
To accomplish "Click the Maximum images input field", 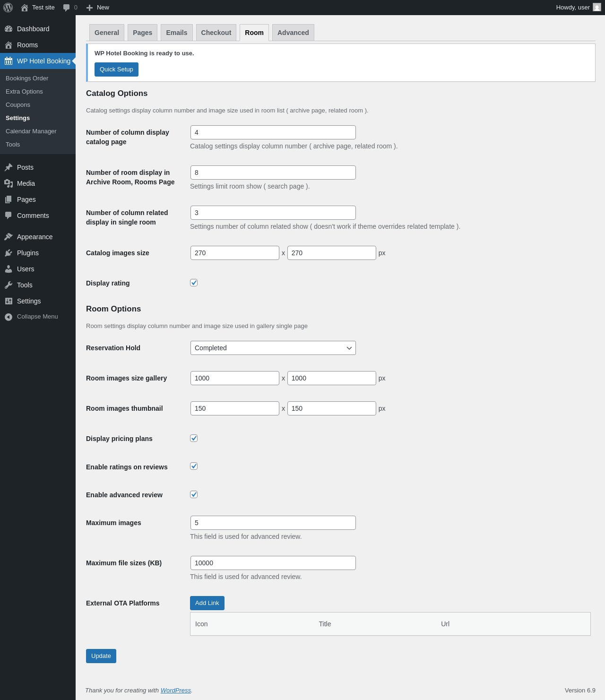I will (273, 523).
